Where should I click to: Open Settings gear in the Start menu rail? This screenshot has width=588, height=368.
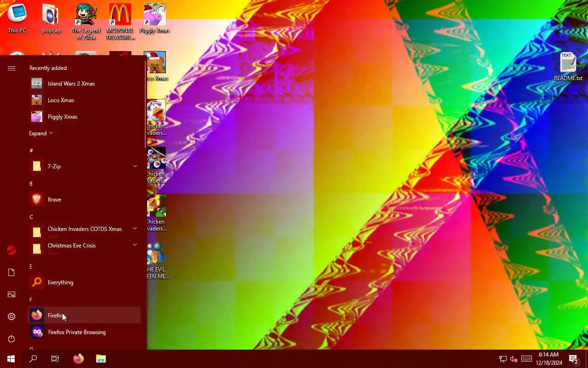[11, 316]
